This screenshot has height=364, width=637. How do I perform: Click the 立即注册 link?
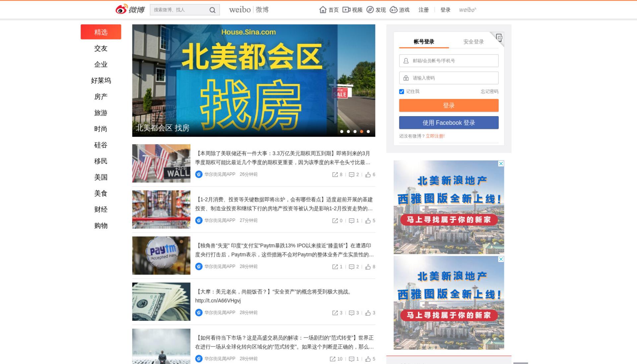pyautogui.click(x=435, y=136)
